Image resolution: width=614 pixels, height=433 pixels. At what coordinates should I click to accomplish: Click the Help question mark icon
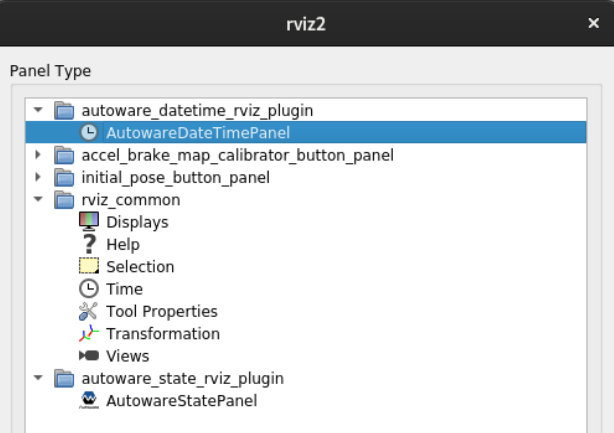(x=89, y=244)
